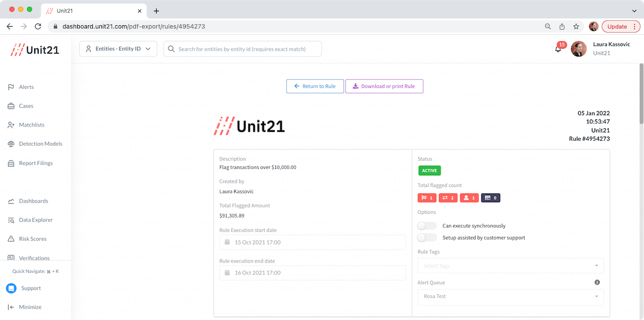
Task: Click the Dashboards chart icon
Action: 11,201
